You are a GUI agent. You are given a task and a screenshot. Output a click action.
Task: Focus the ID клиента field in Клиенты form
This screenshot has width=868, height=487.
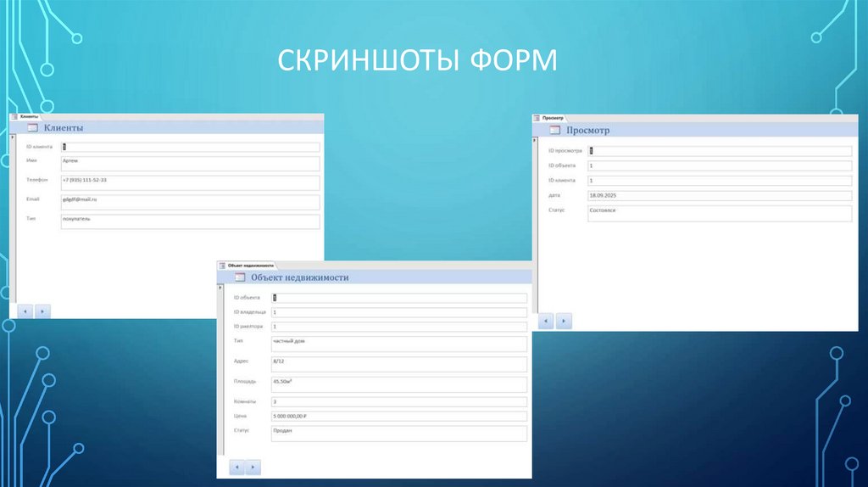(x=191, y=147)
